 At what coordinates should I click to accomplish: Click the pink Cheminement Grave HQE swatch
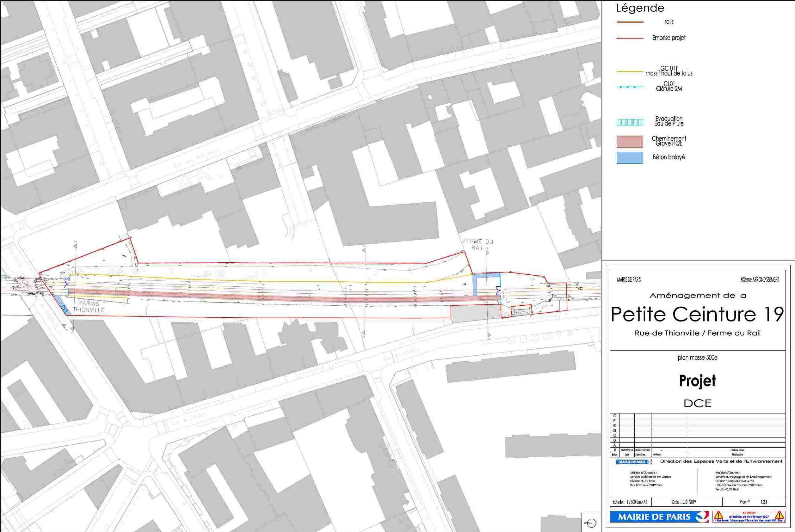[x=630, y=142]
